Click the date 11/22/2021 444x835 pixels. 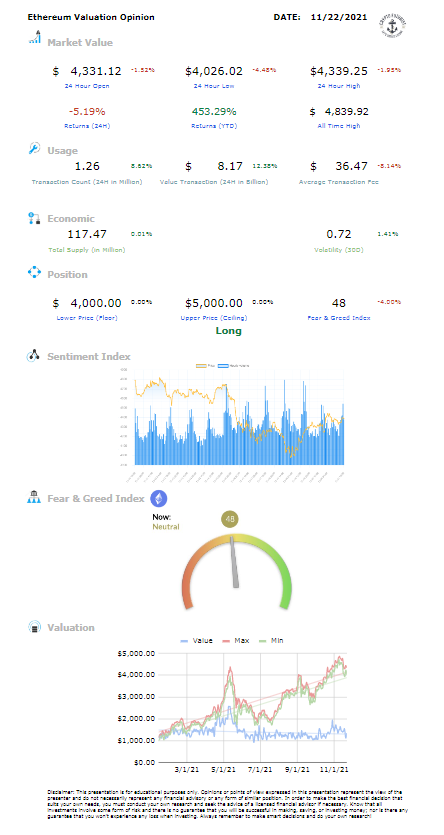[x=339, y=17]
